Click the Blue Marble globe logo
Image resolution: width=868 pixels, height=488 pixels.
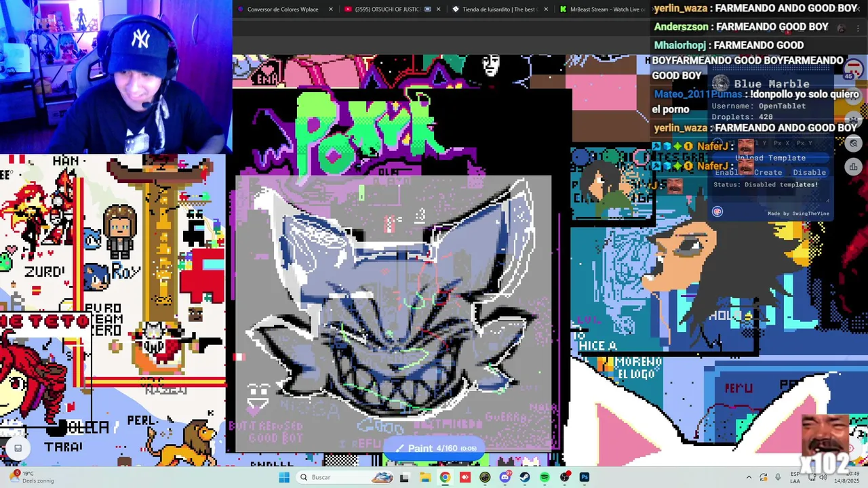pos(721,84)
